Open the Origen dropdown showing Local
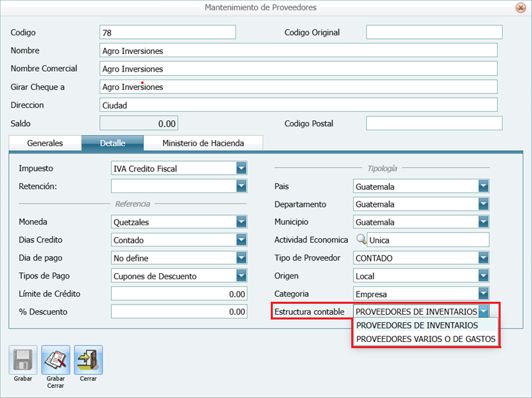The image size is (532, 398). click(484, 276)
